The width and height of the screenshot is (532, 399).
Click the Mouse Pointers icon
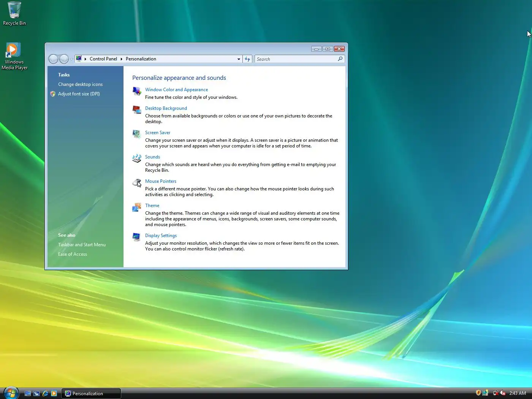click(137, 183)
